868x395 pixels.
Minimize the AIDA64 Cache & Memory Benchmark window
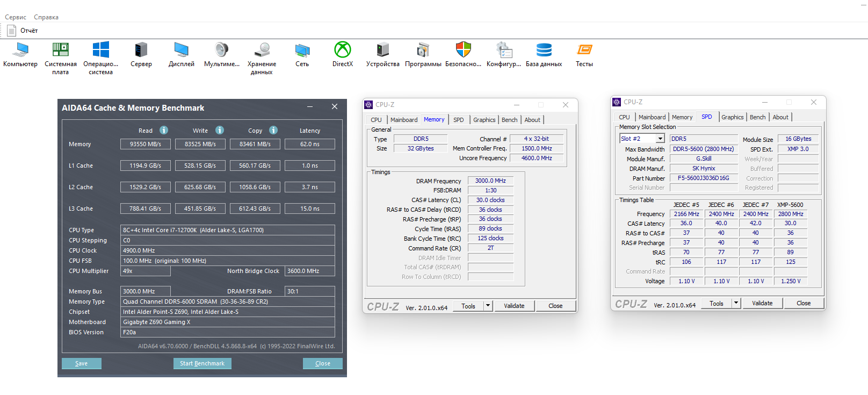pos(310,107)
